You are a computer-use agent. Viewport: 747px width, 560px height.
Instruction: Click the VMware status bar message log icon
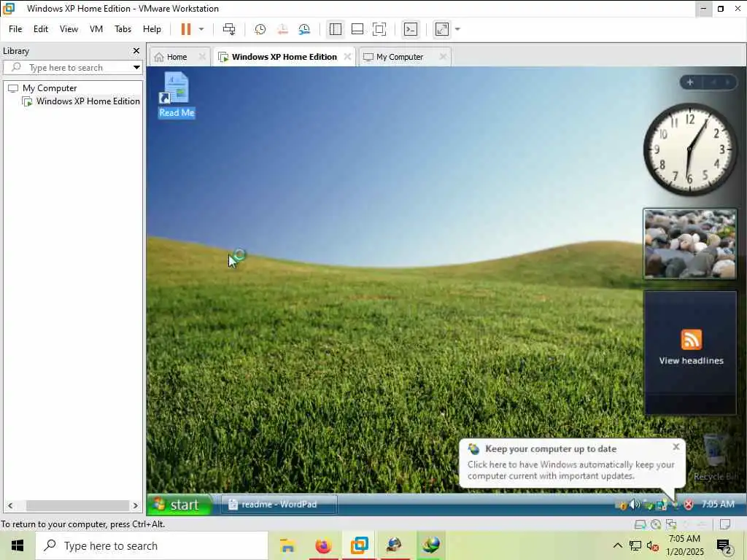[x=724, y=524]
